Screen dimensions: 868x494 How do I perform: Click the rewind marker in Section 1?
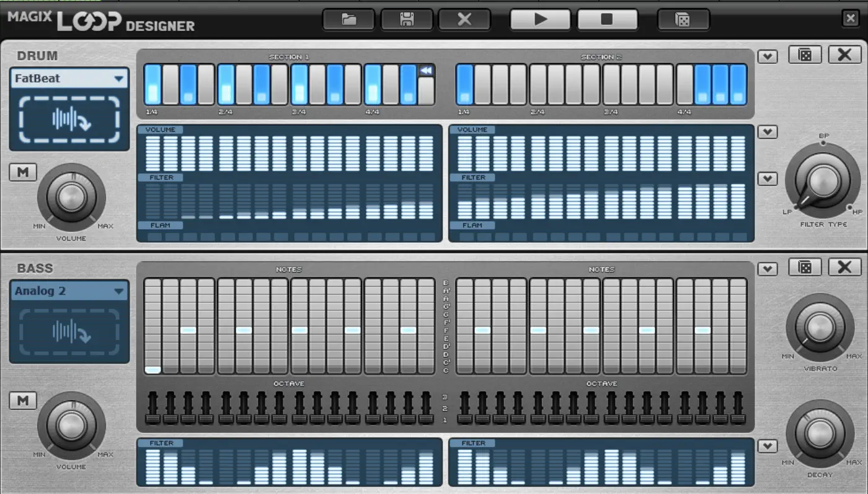(426, 71)
